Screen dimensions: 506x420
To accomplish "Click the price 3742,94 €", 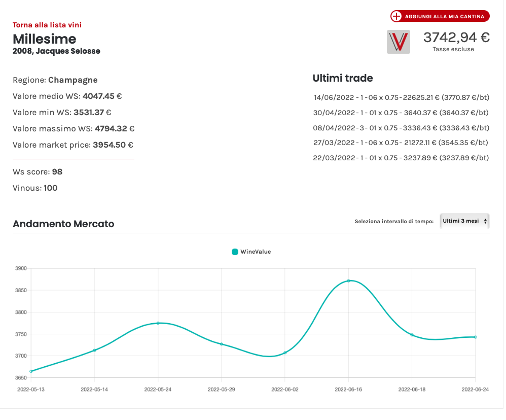I will 456,38.
